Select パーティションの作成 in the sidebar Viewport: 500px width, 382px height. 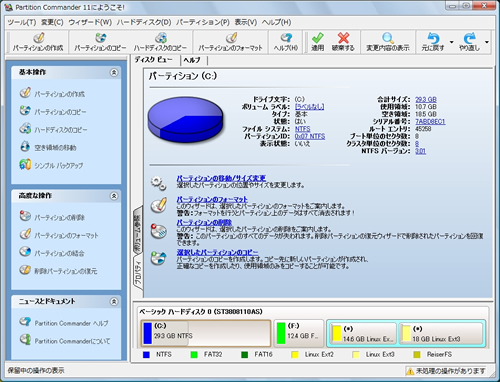point(52,93)
